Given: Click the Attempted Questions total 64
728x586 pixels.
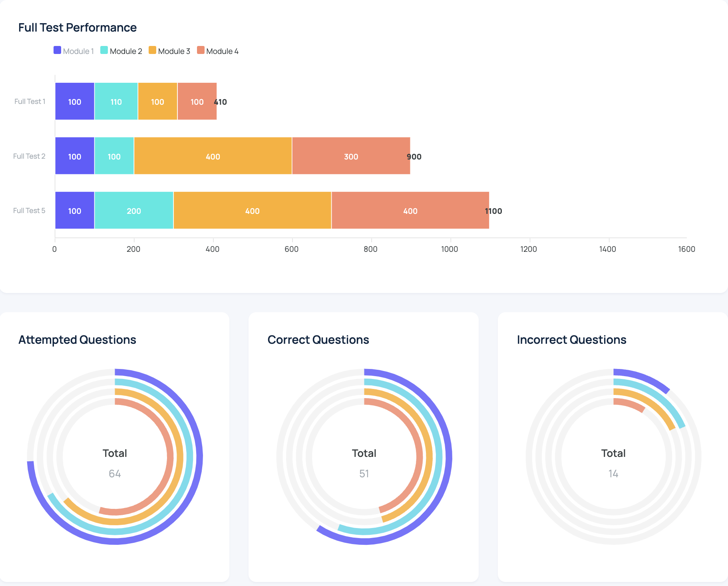Looking at the screenshot, I should click(115, 474).
